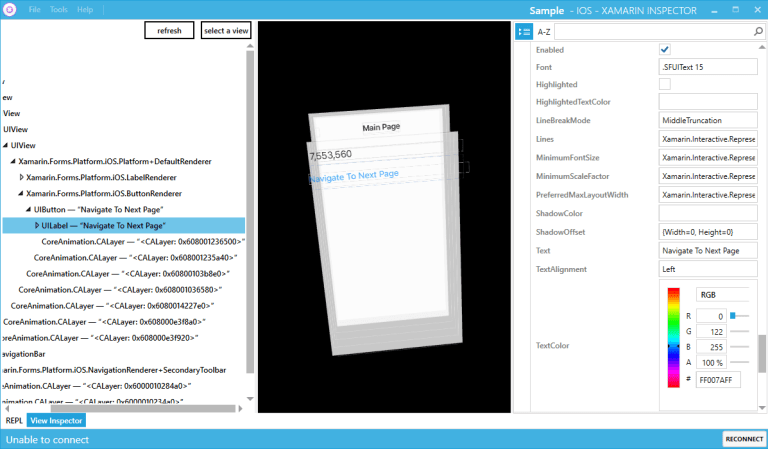The height and width of the screenshot is (449, 768).
Task: Open the Help menu
Action: 85,9
